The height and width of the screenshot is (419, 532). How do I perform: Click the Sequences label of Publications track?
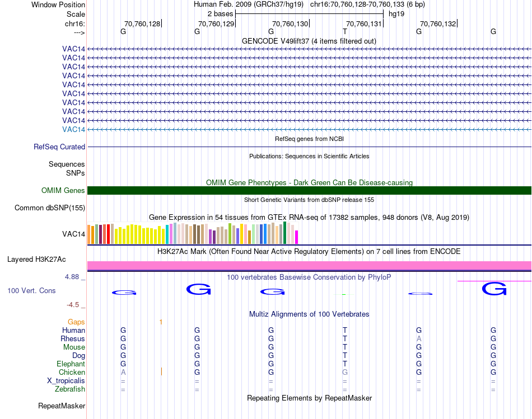coord(67,164)
